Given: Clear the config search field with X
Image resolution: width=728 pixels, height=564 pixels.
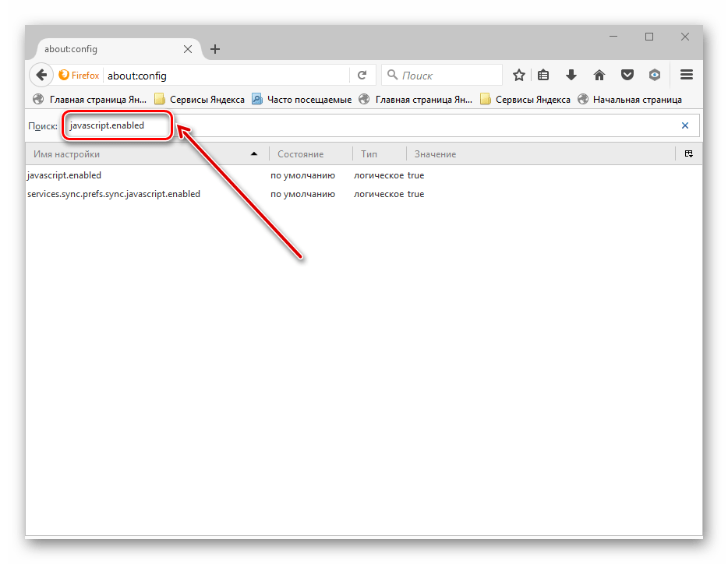Looking at the screenshot, I should [685, 125].
